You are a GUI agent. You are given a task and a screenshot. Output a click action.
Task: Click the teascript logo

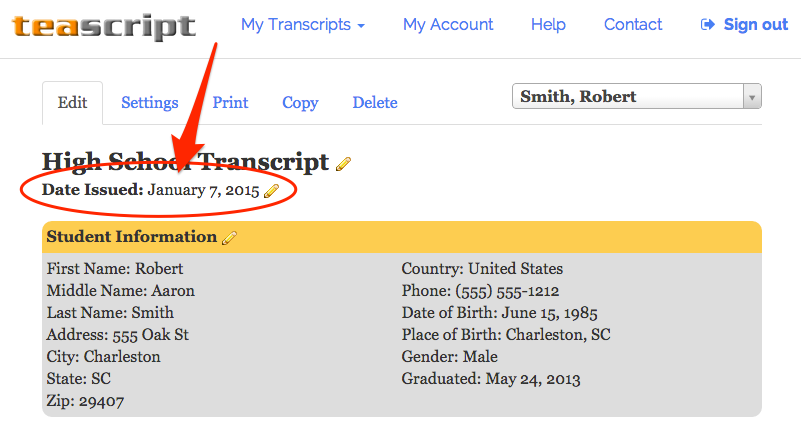pos(104,27)
